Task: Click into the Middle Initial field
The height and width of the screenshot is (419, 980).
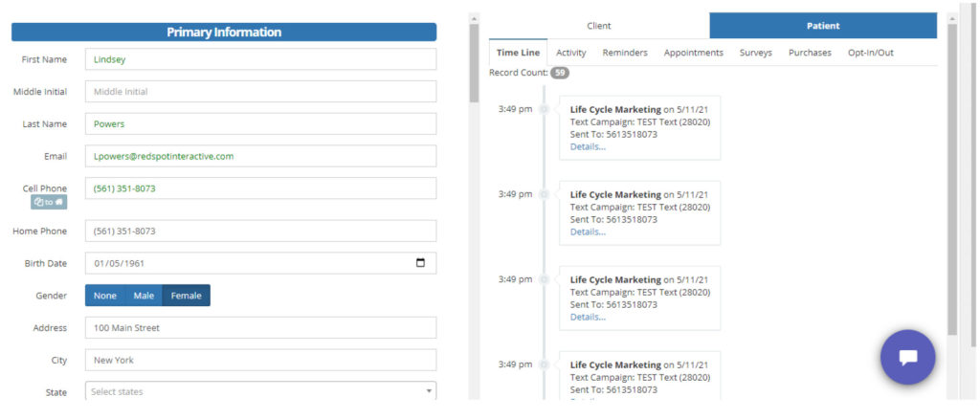Action: click(260, 92)
